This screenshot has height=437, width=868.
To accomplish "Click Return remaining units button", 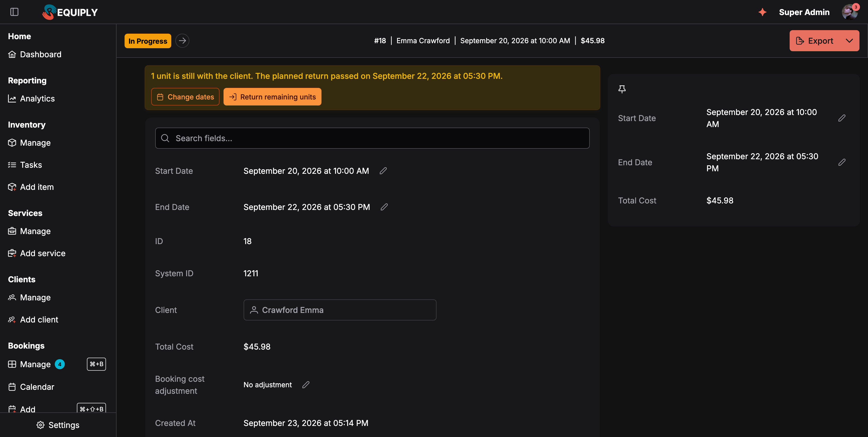I will (272, 97).
